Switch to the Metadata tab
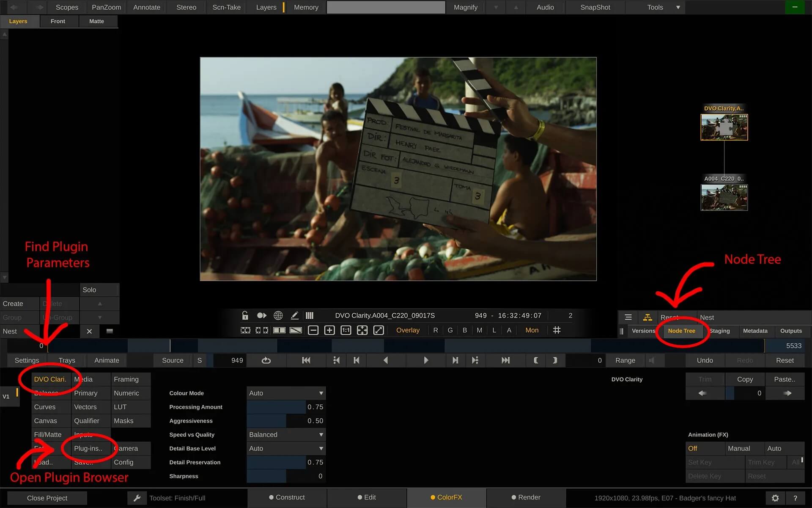This screenshot has height=508, width=812. 755,331
